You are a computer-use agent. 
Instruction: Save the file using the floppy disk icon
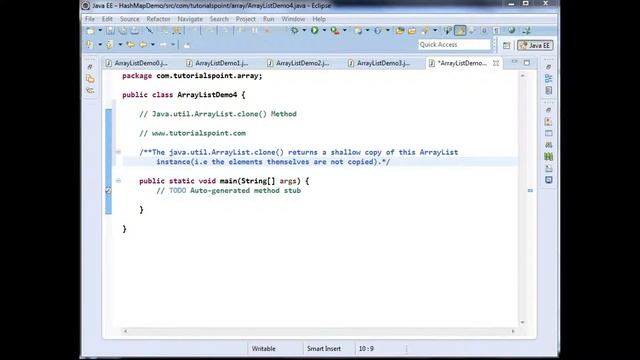click(110, 31)
